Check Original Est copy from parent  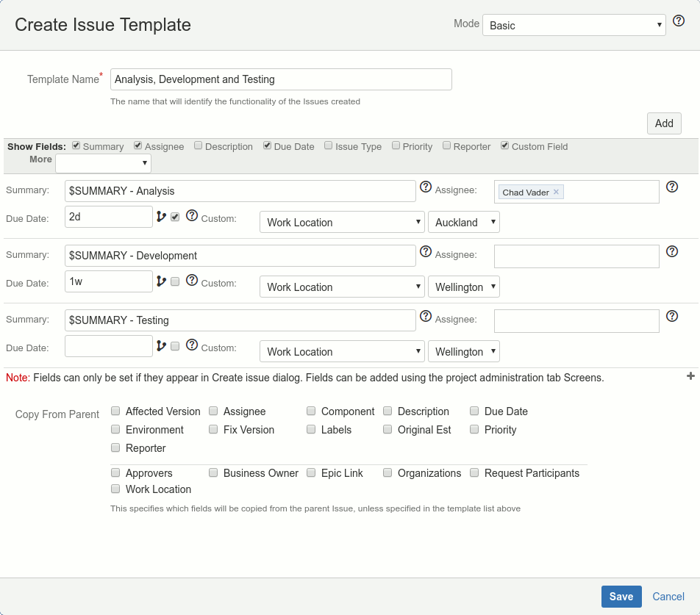[387, 429]
